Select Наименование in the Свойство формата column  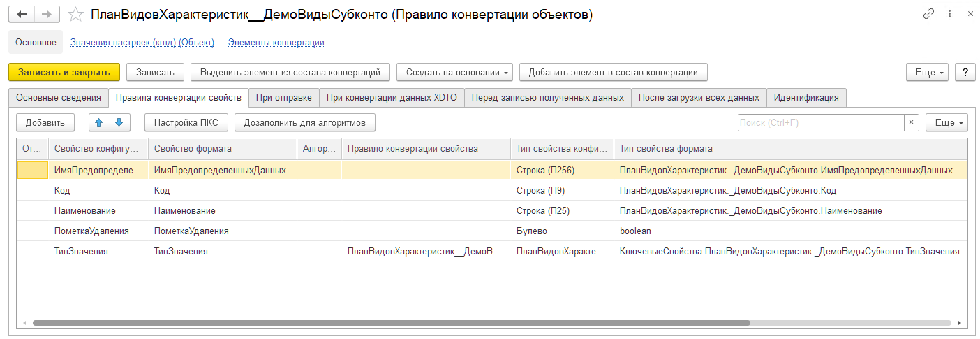pos(223,210)
